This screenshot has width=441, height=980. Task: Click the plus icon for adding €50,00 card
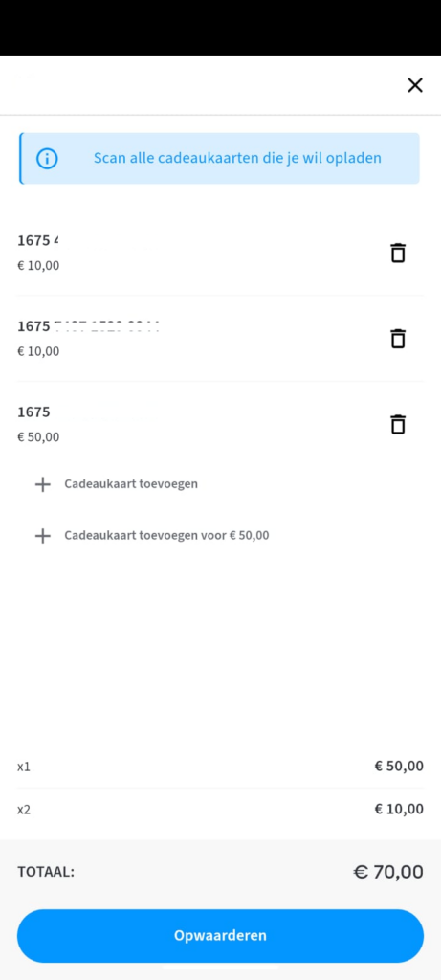[42, 536]
